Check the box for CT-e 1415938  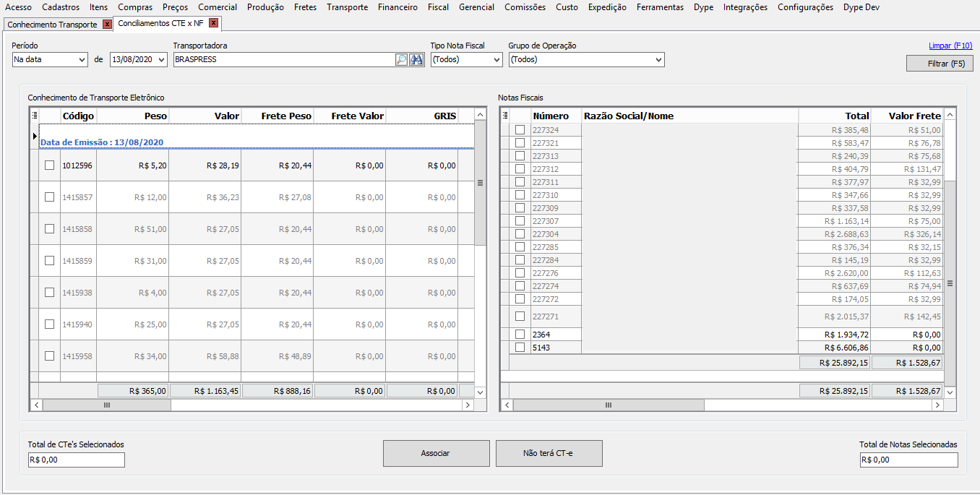point(49,292)
